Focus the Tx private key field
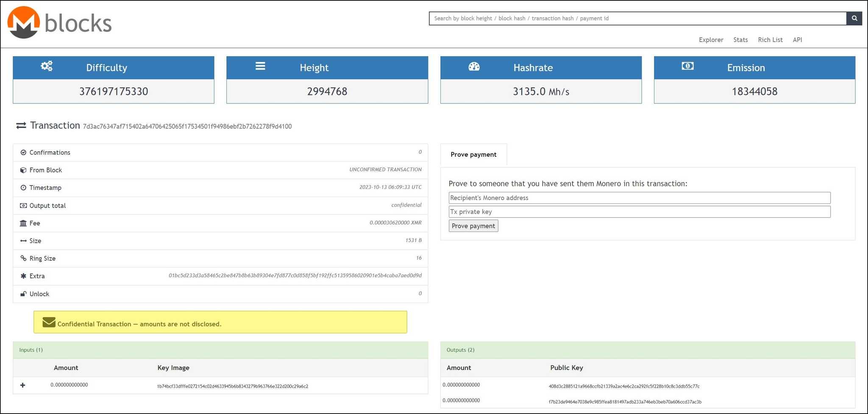The height and width of the screenshot is (414, 868). (639, 212)
